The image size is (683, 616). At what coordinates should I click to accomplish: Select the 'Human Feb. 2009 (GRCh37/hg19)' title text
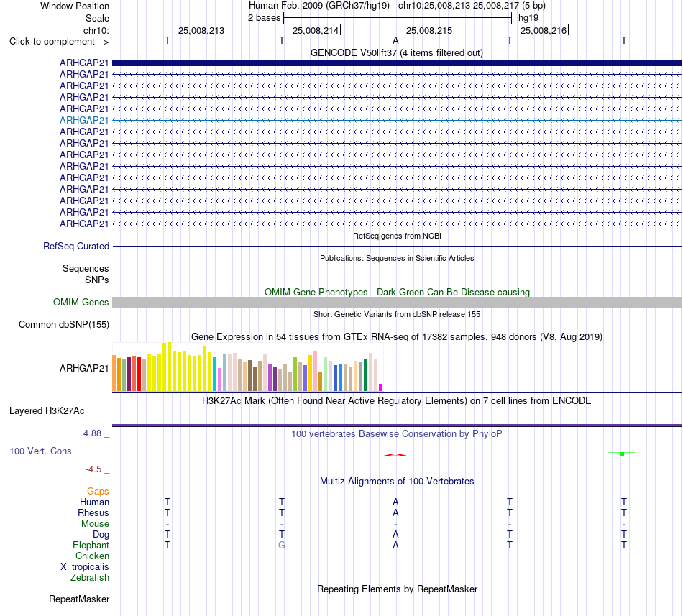click(321, 6)
